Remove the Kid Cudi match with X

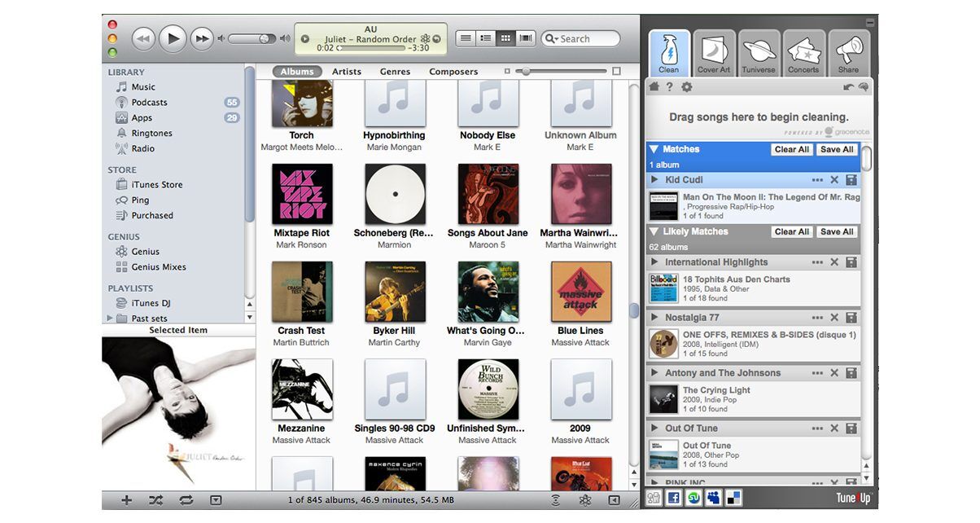pyautogui.click(x=834, y=180)
